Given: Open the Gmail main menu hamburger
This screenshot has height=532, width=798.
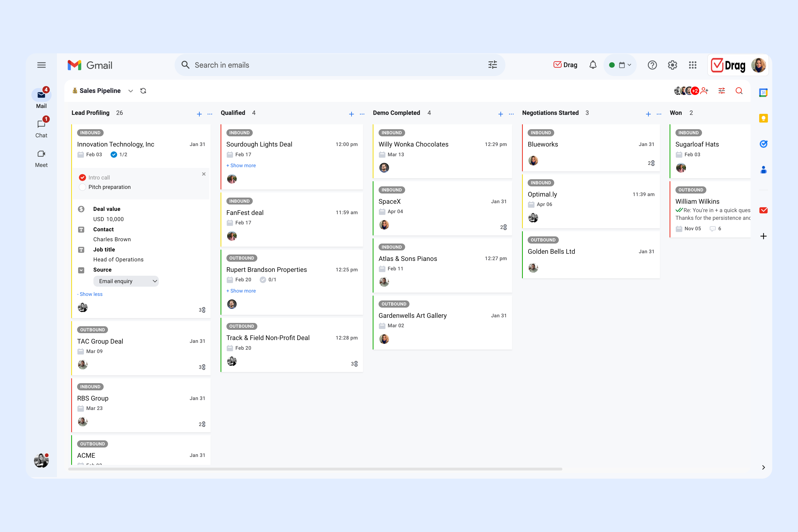Looking at the screenshot, I should click(x=41, y=65).
